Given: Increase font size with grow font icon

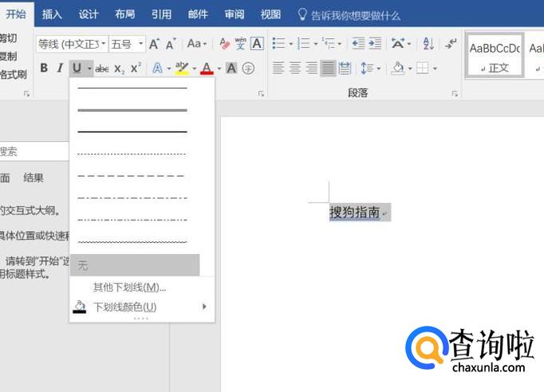Looking at the screenshot, I should click(x=154, y=44).
